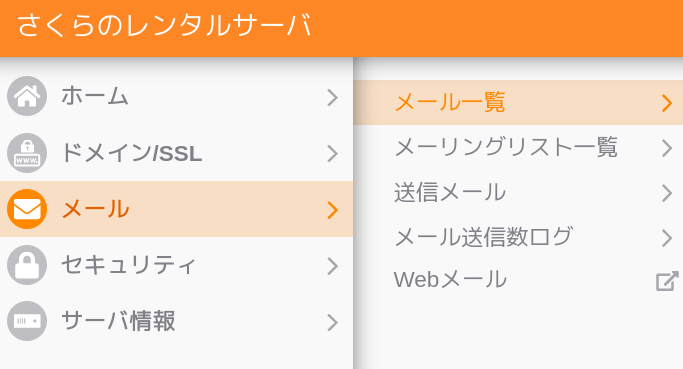
Task: Click the server information device icon
Action: (27, 321)
